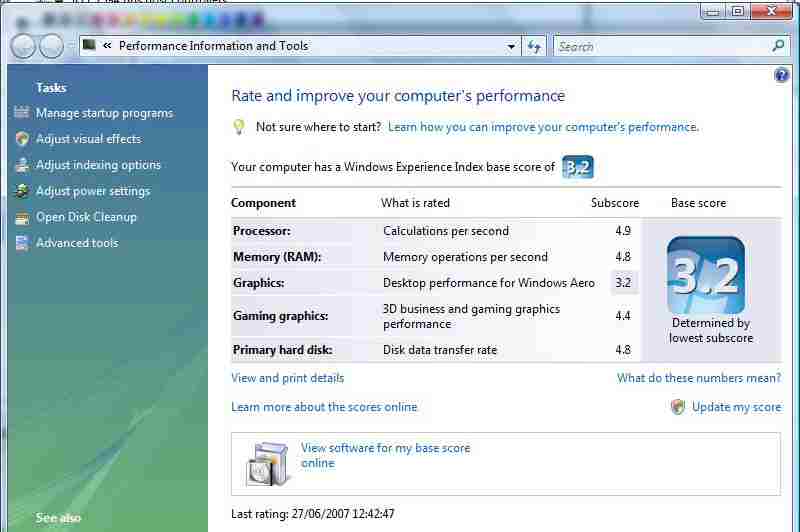Click the Adjust indexing options icon
800x532 pixels.
coord(22,165)
